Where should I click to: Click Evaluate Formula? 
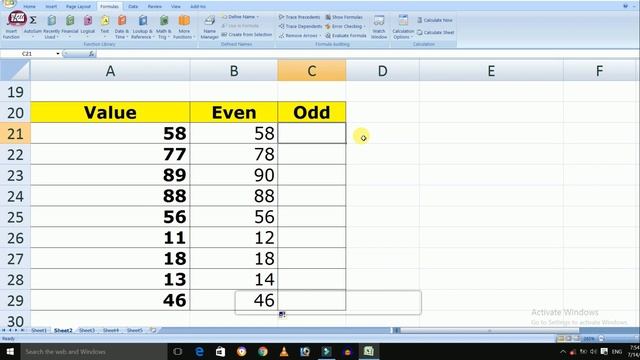point(346,36)
